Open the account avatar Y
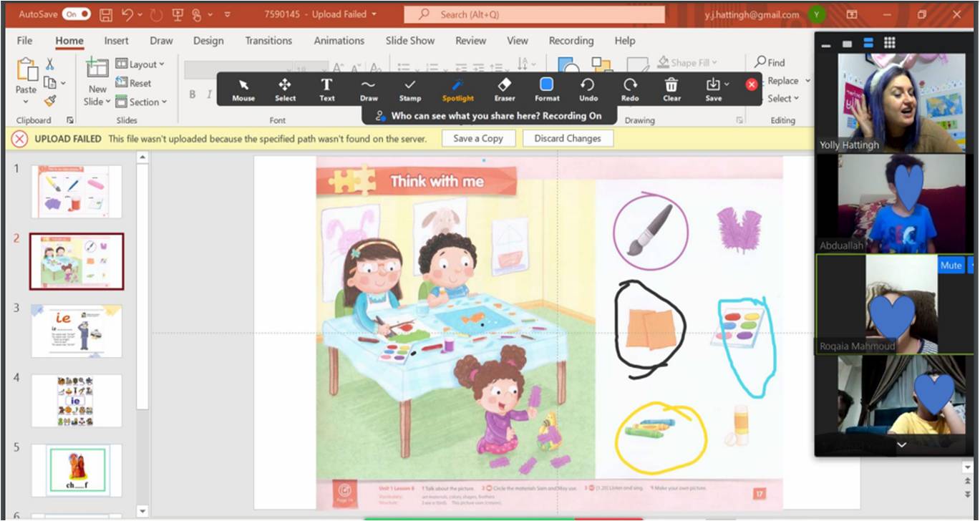This screenshot has height=521, width=980. [x=816, y=14]
